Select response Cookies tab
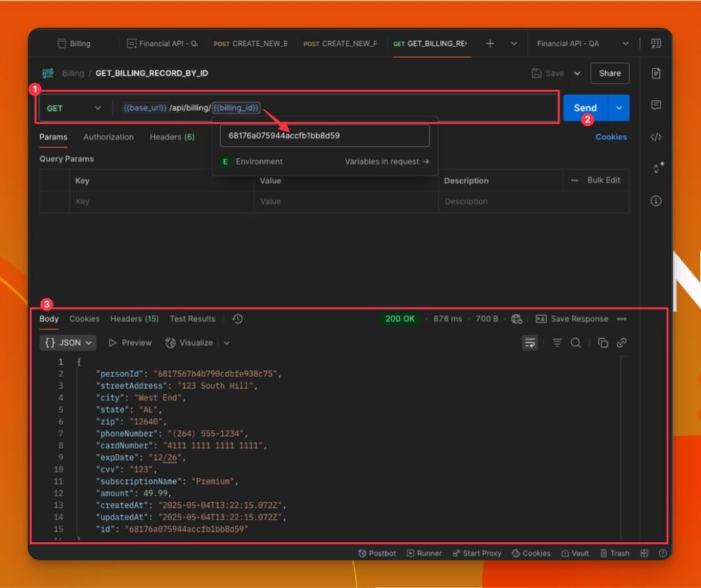Screen dimensions: 701x588 [84, 319]
